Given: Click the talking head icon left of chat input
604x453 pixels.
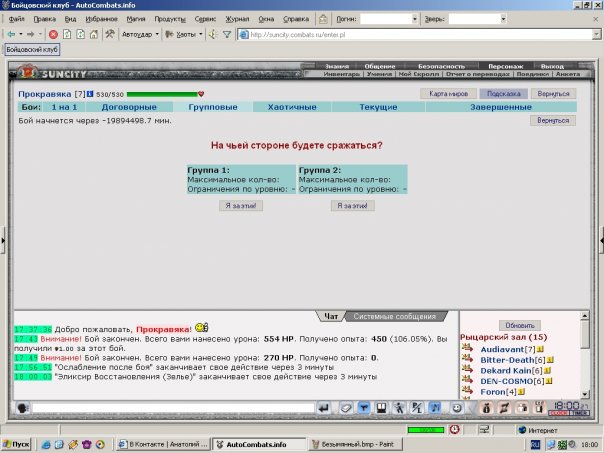Looking at the screenshot, I should pos(22,408).
